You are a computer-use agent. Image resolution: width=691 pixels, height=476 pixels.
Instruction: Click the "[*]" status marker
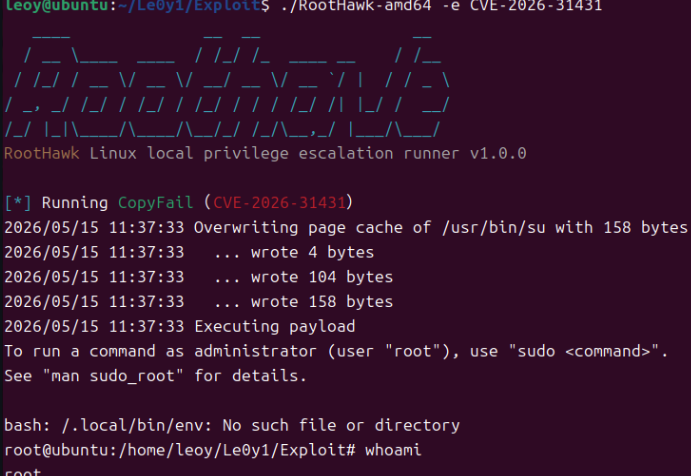click(x=18, y=203)
